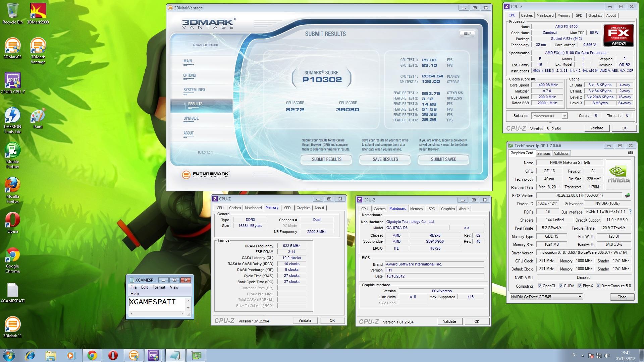Open the Action Center flag in the tray
This screenshot has height=362, width=644.
pos(591,356)
